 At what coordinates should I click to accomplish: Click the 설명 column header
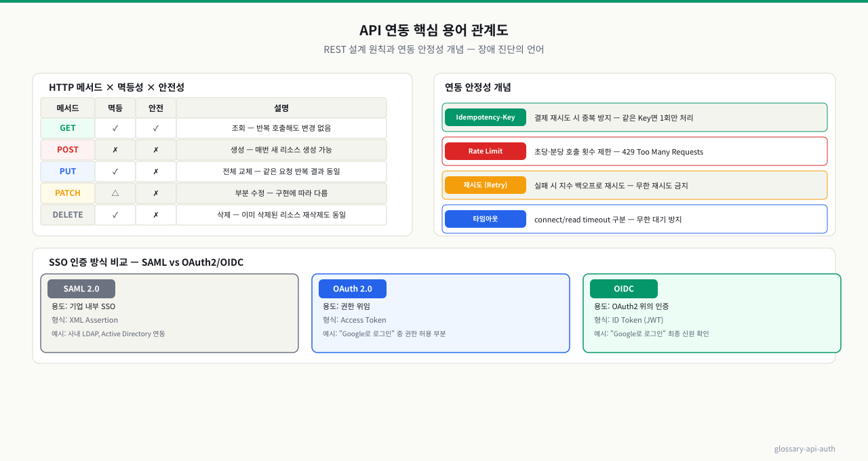click(x=281, y=108)
